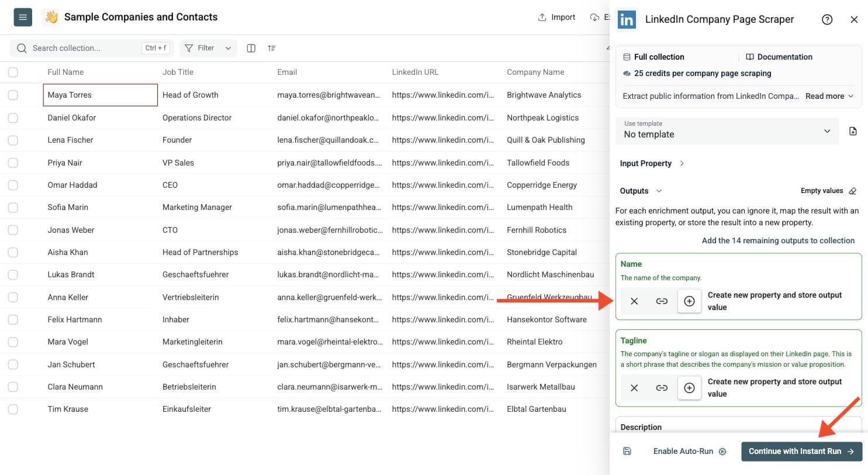This screenshot has width=868, height=475.
Task: Ignore the Tagline output with X icon
Action: (x=634, y=388)
